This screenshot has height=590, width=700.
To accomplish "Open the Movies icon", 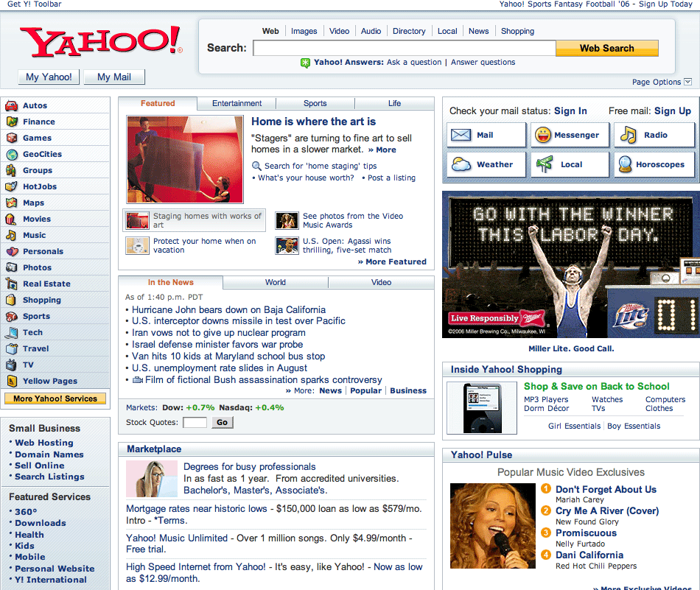I will tap(12, 219).
